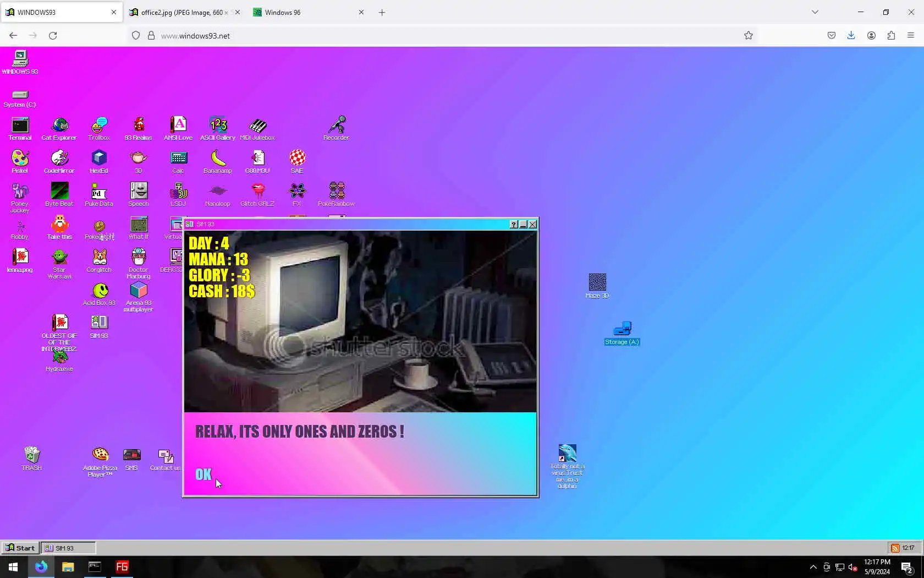Image resolution: width=924 pixels, height=578 pixels.
Task: Open the Puke Data icon
Action: coord(99,195)
